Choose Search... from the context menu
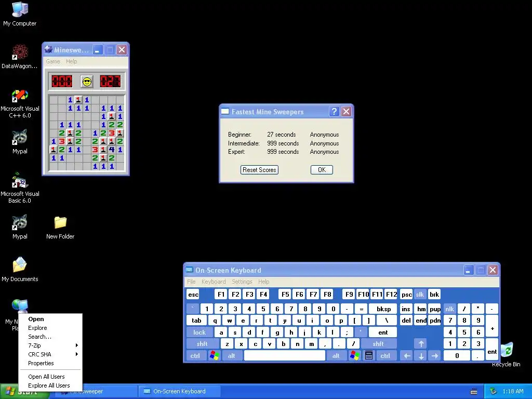 coord(50,337)
